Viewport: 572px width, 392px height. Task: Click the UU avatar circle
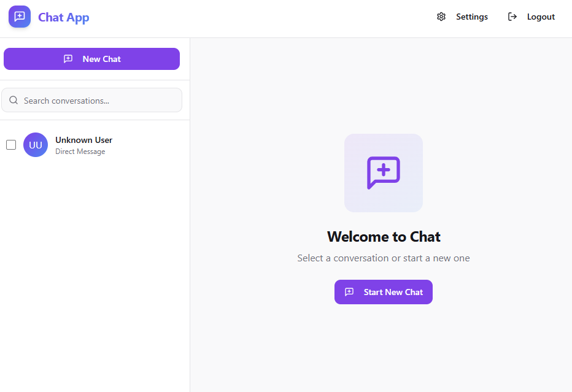click(36, 145)
